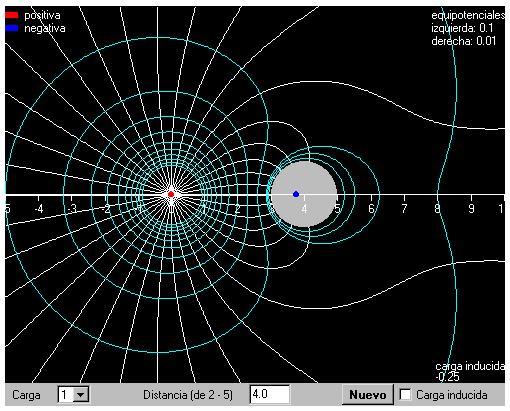The width and height of the screenshot is (510, 411).
Task: Click axis tick labeled 7
Action: pos(404,209)
